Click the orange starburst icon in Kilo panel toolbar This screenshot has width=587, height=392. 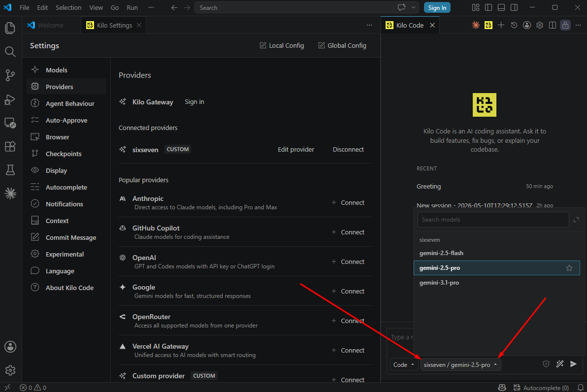(x=475, y=25)
